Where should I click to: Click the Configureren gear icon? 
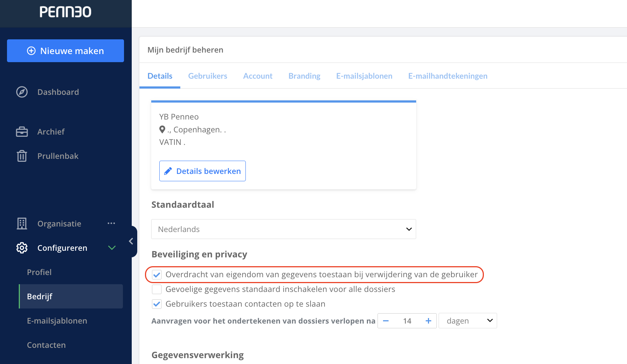click(22, 248)
